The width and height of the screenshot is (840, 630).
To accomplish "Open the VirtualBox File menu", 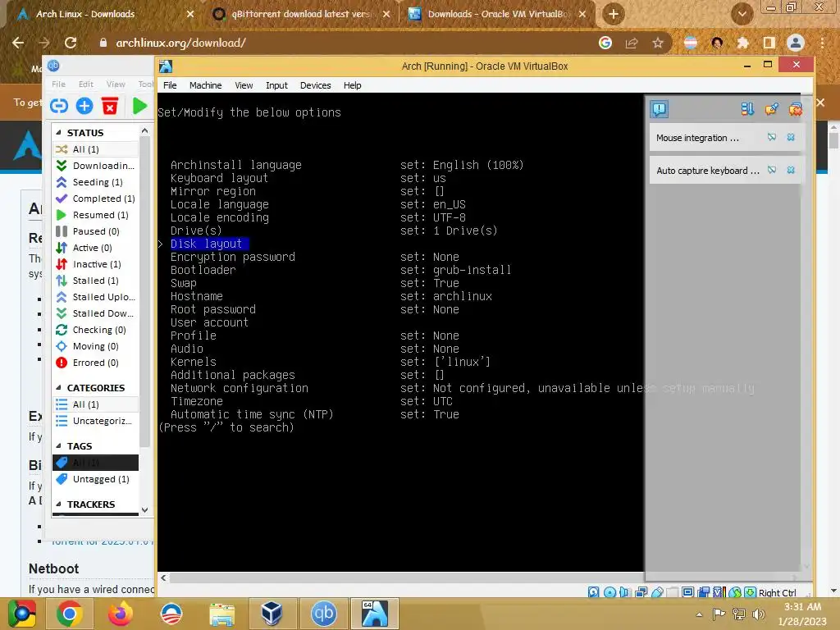I will pos(170,85).
